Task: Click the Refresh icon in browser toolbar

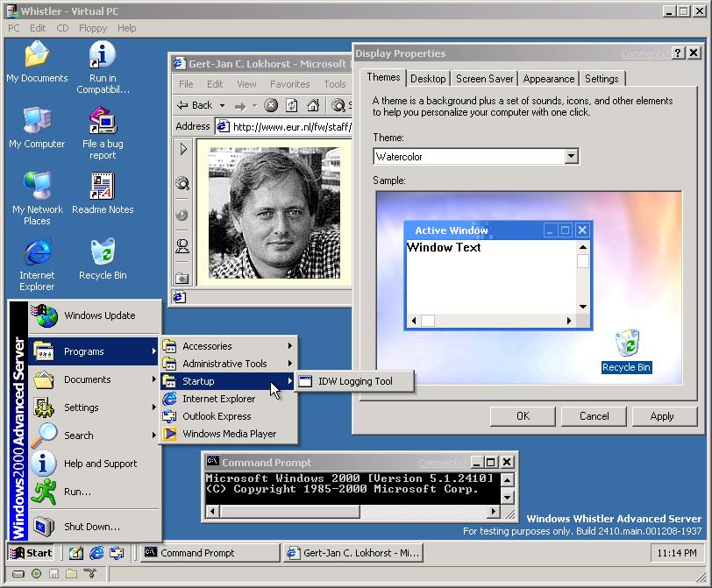Action: [291, 106]
